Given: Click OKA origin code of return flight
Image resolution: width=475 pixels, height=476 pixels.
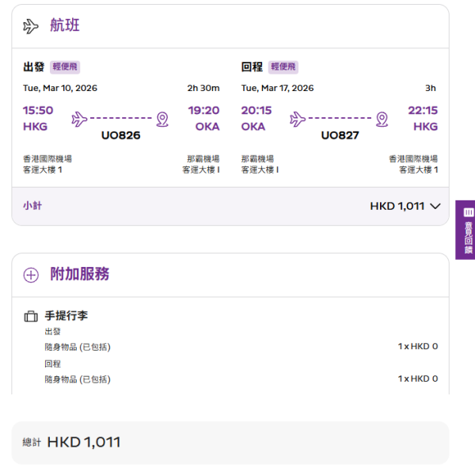Looking at the screenshot, I should click(253, 126).
